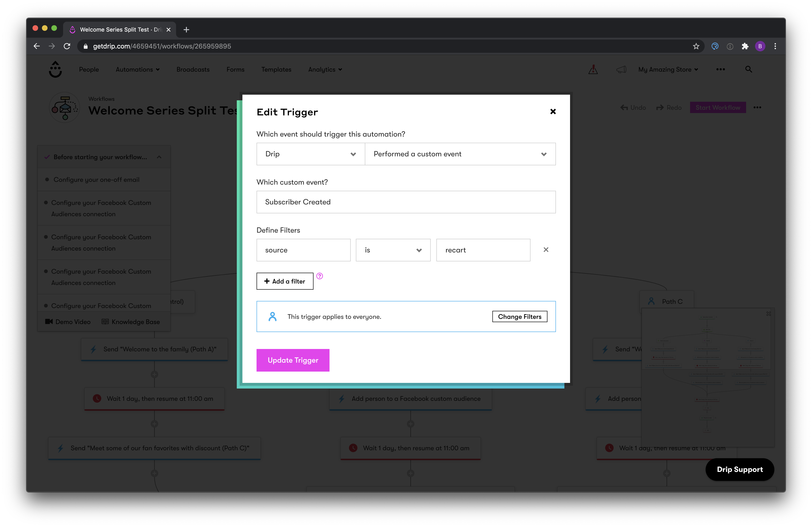Screen dimensions: 812x527
Task: Open the header more options ellipsis
Action: [x=720, y=69]
